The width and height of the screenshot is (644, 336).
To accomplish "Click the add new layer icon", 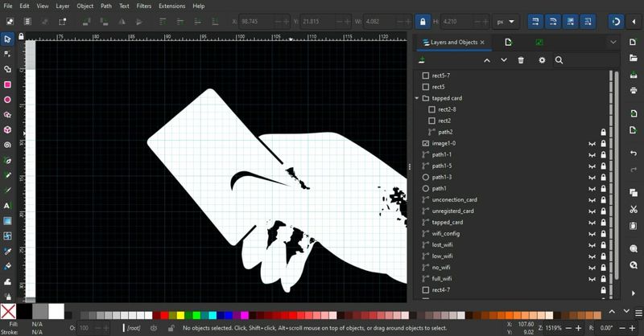I will tap(422, 60).
